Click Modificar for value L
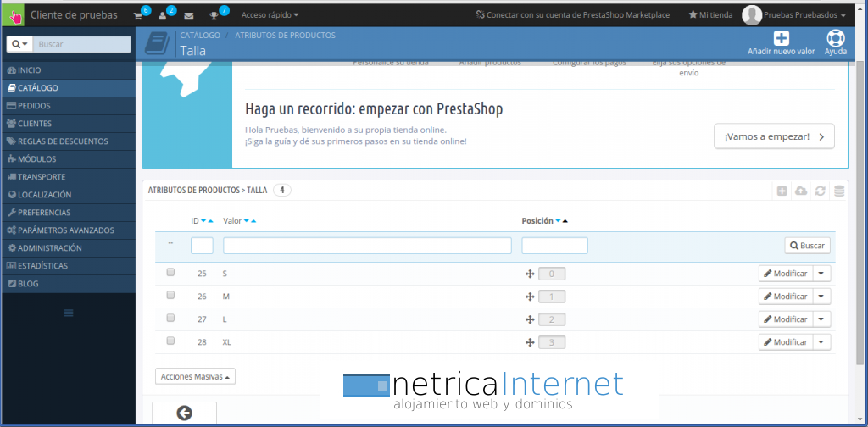The width and height of the screenshot is (868, 427). click(x=786, y=319)
